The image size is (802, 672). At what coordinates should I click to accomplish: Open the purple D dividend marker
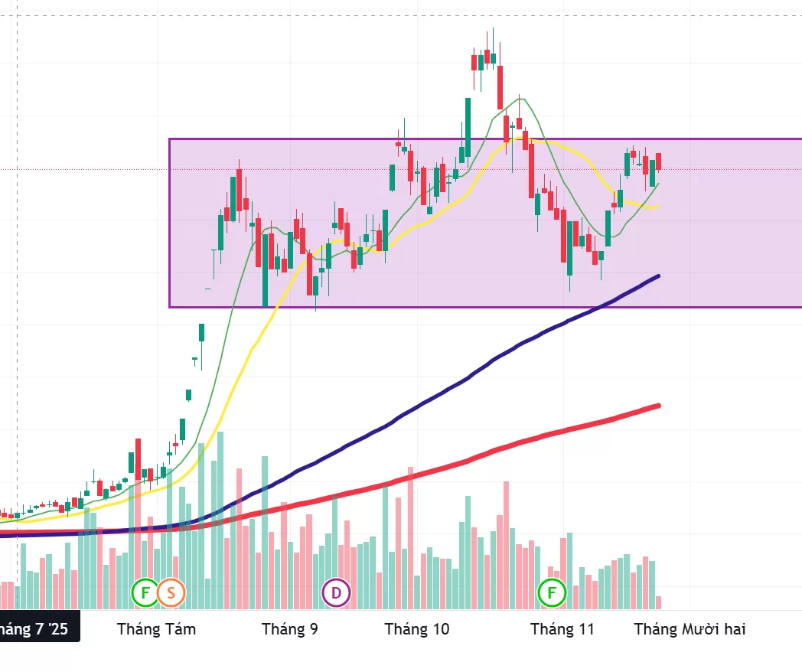coord(335,592)
